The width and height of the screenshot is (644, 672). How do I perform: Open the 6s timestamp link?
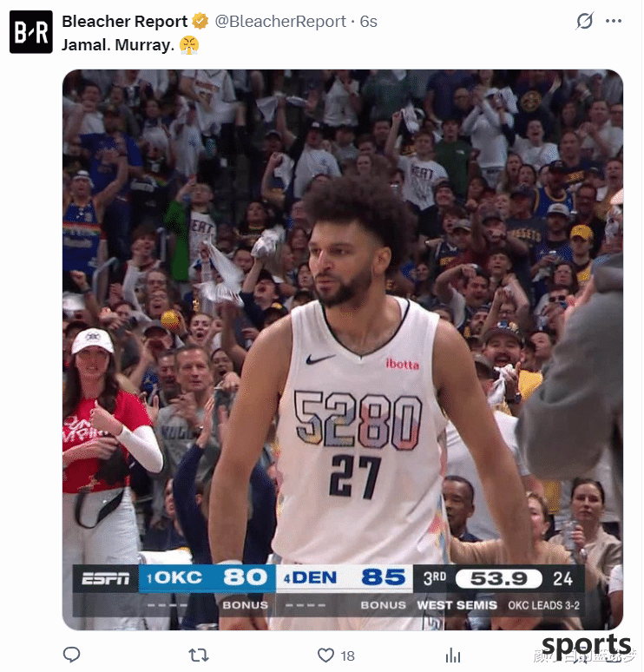point(369,22)
